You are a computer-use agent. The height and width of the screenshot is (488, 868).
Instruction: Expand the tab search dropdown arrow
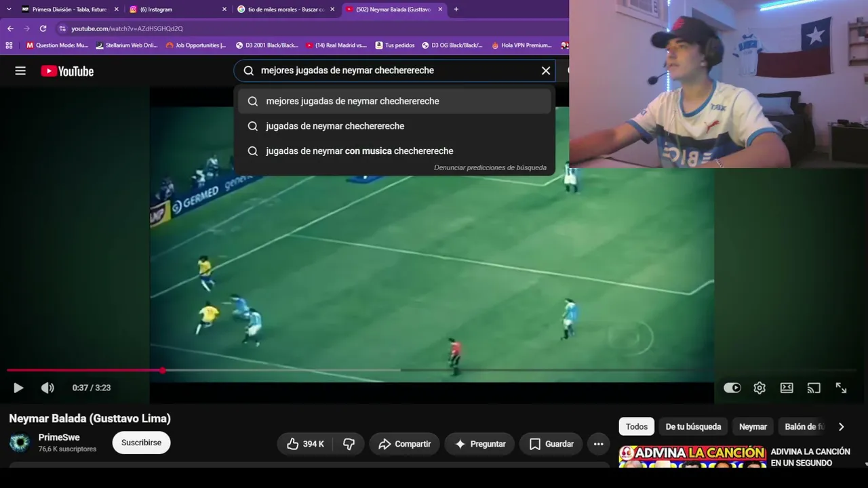(9, 9)
